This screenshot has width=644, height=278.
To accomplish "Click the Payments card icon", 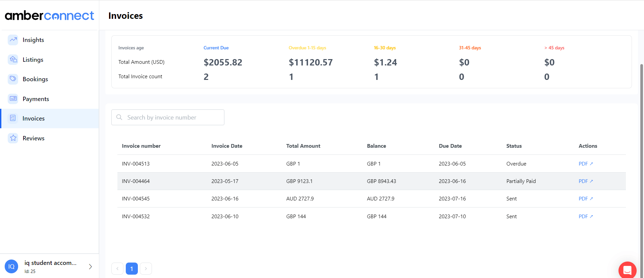I will [13, 99].
